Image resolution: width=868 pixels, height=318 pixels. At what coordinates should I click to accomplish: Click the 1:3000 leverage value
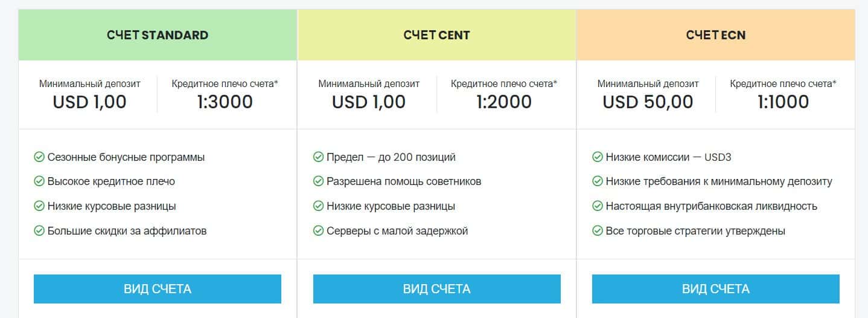tap(225, 102)
